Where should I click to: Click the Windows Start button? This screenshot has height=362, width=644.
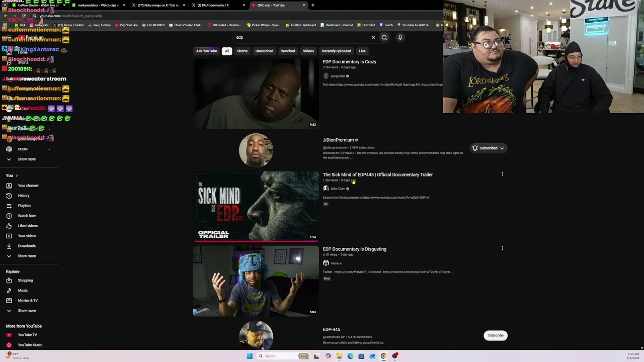pyautogui.click(x=250, y=356)
